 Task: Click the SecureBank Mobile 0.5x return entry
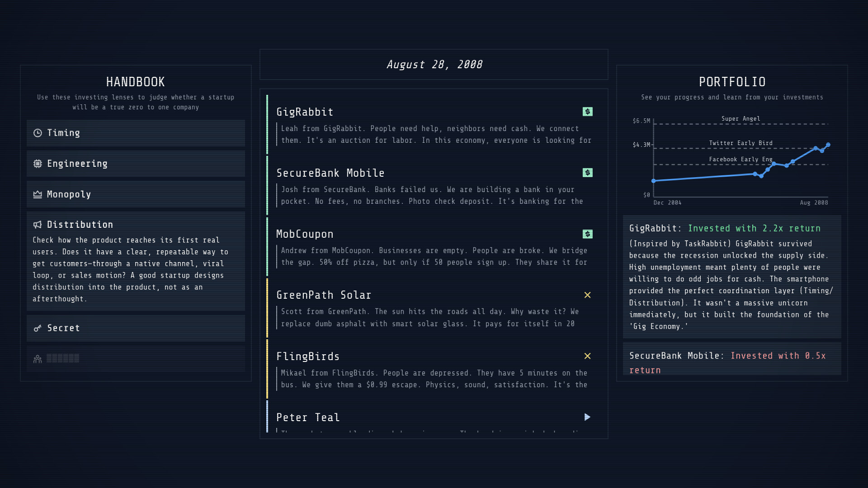(x=731, y=362)
